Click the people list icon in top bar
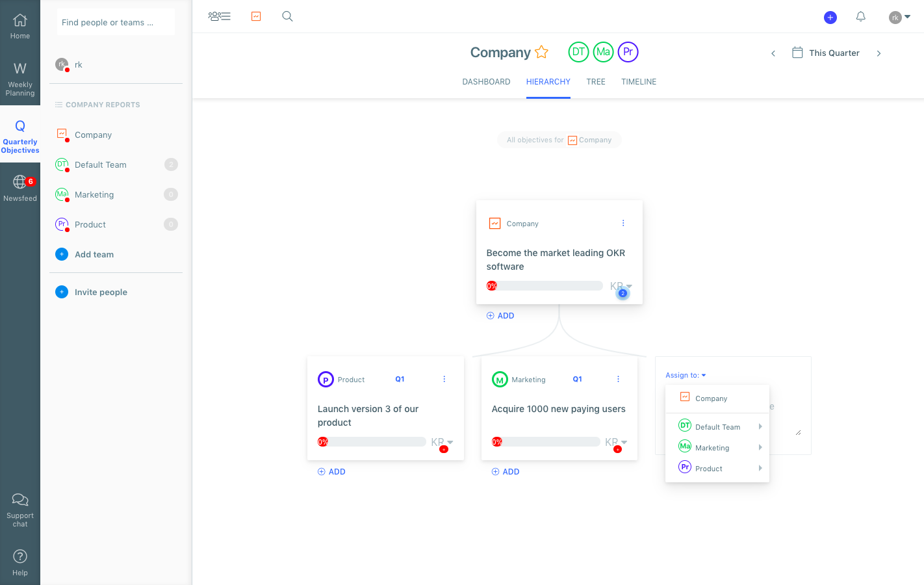 coord(220,16)
